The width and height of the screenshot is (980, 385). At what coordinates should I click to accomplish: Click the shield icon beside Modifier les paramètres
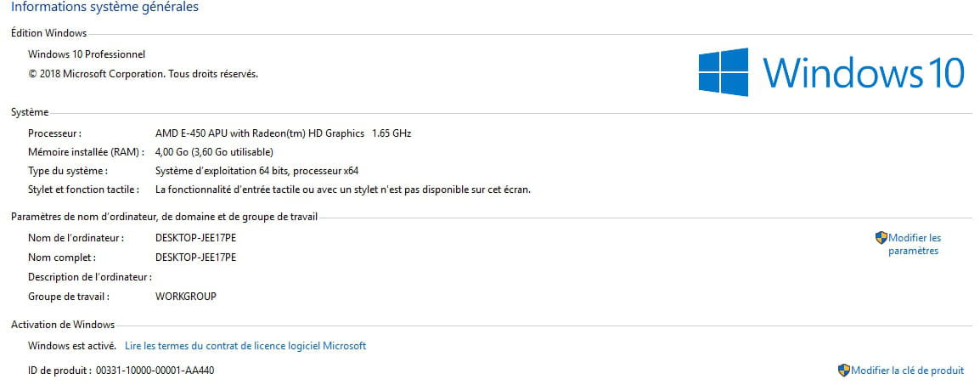[881, 238]
